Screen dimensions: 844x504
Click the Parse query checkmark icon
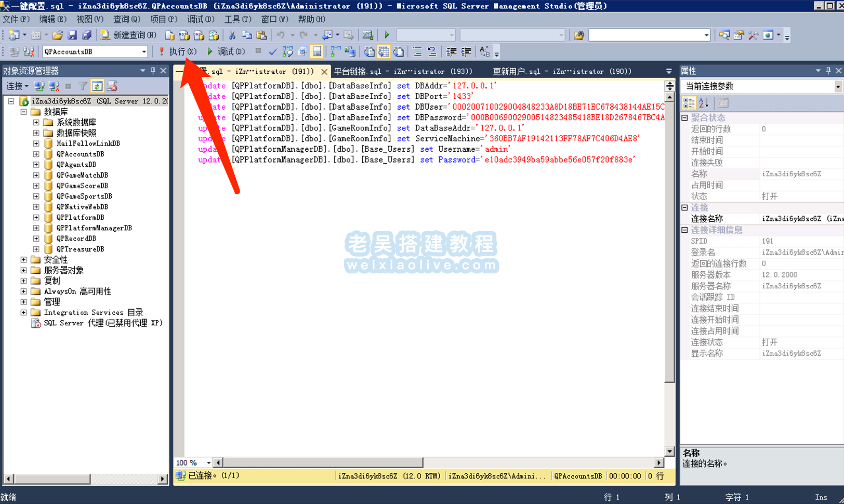point(272,51)
